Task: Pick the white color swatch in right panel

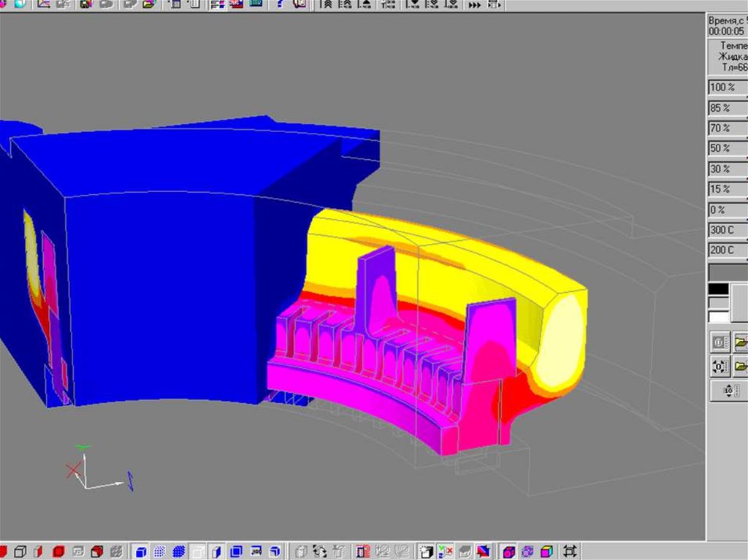Action: click(719, 317)
